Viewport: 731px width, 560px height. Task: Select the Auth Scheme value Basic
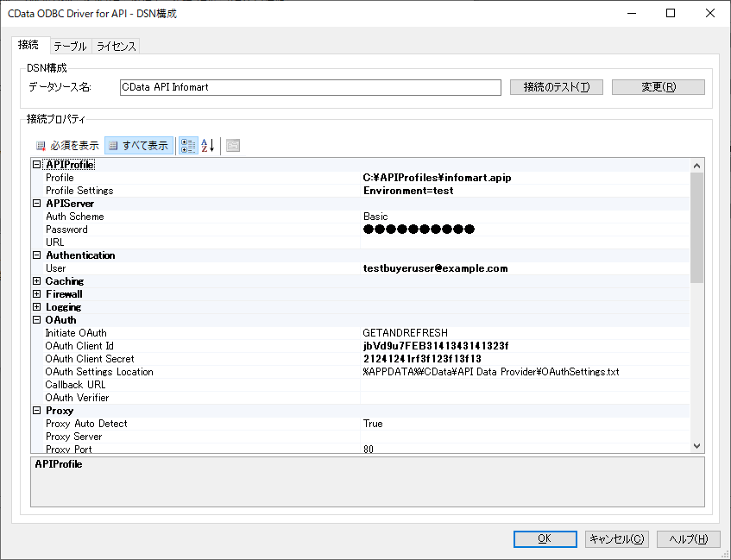(x=375, y=217)
